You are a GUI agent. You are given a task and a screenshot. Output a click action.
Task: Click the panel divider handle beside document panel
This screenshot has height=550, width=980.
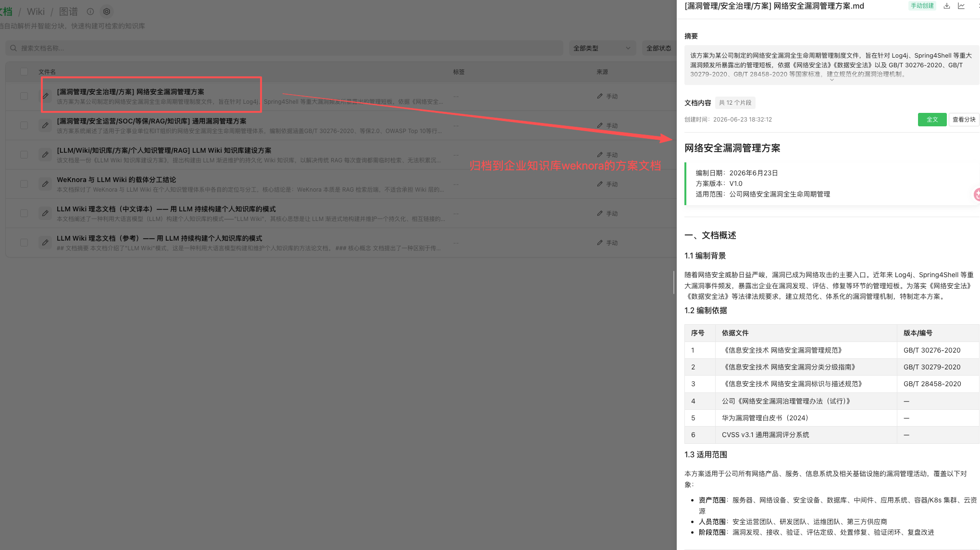[x=674, y=282]
